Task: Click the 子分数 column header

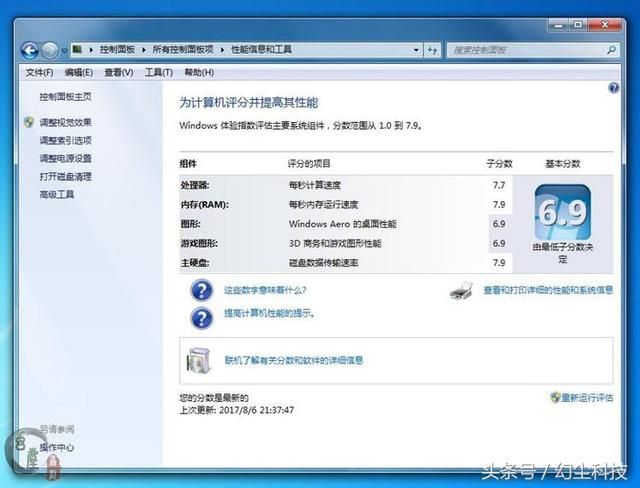Action: tap(499, 164)
